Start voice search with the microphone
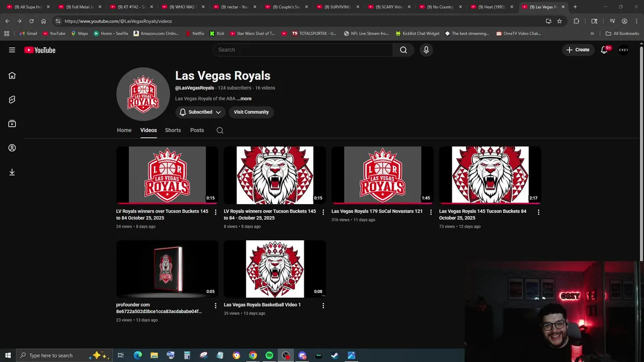 (426, 50)
